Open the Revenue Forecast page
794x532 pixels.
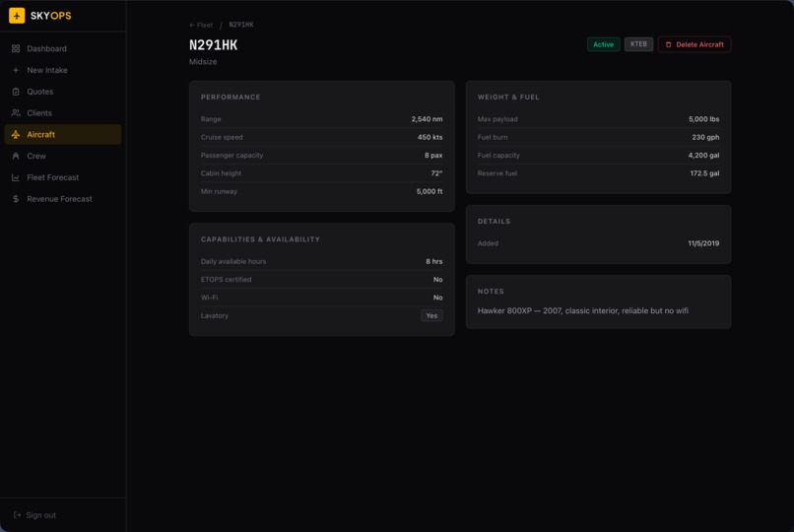[63, 199]
